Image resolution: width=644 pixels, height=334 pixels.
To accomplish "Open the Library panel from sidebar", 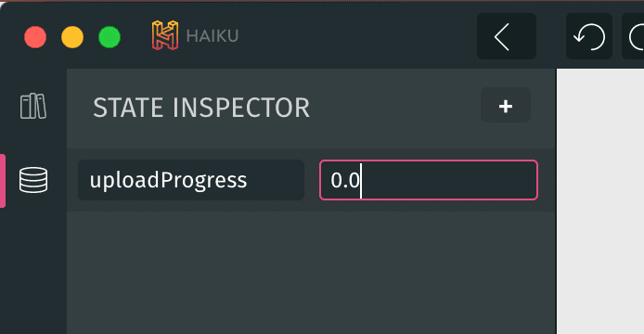I will [x=33, y=106].
